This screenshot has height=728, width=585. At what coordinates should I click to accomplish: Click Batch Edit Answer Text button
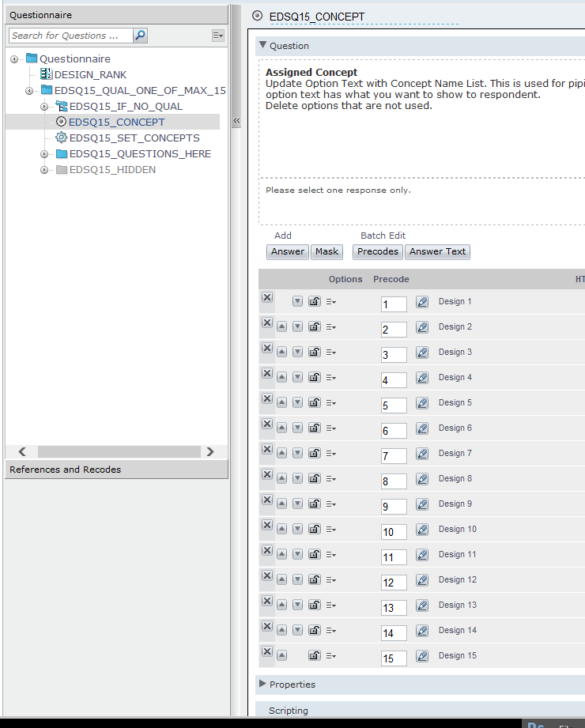tap(437, 251)
